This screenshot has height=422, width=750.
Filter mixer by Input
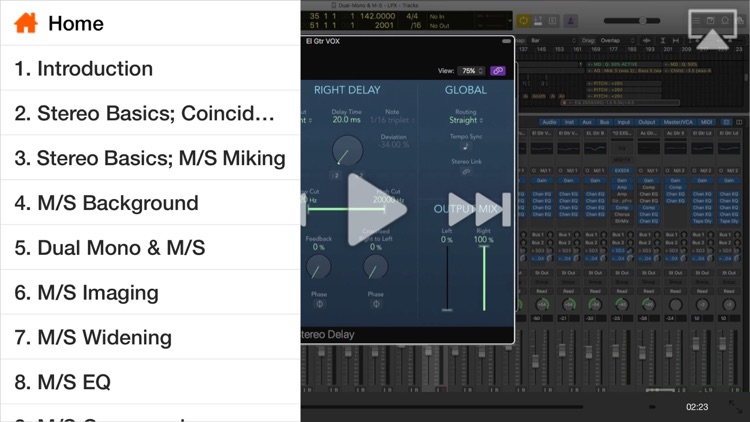(623, 122)
